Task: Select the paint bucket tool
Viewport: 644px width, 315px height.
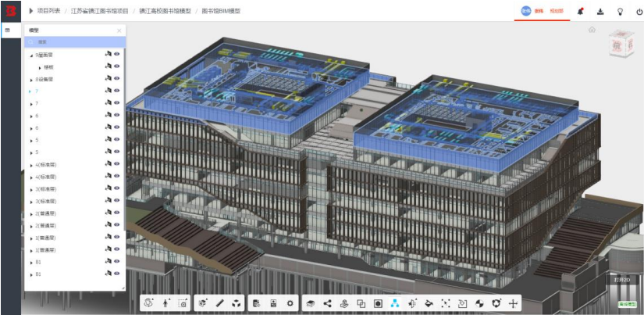Action: click(x=429, y=303)
